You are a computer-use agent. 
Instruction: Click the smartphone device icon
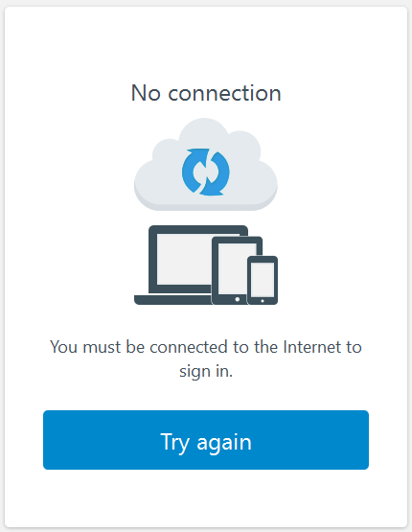tap(263, 280)
